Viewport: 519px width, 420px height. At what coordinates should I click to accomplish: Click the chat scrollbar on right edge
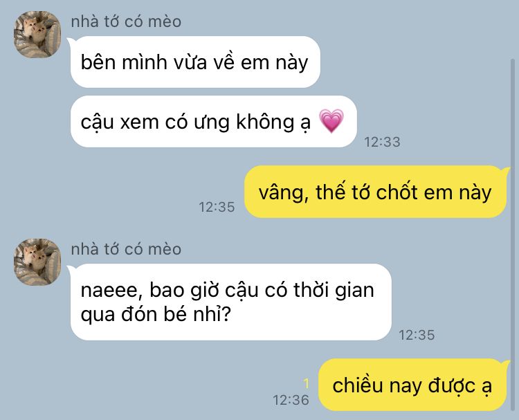513,232
